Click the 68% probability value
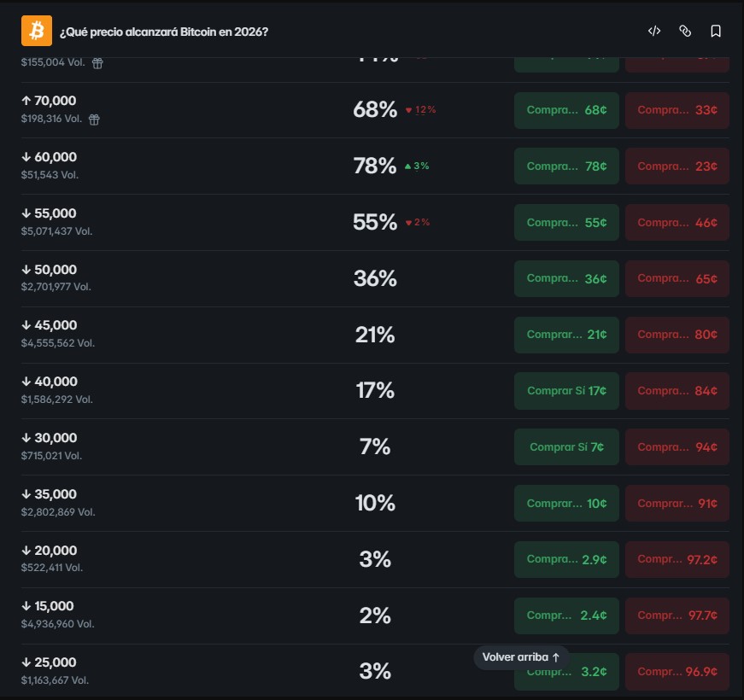The height and width of the screenshot is (700, 744). 375,109
